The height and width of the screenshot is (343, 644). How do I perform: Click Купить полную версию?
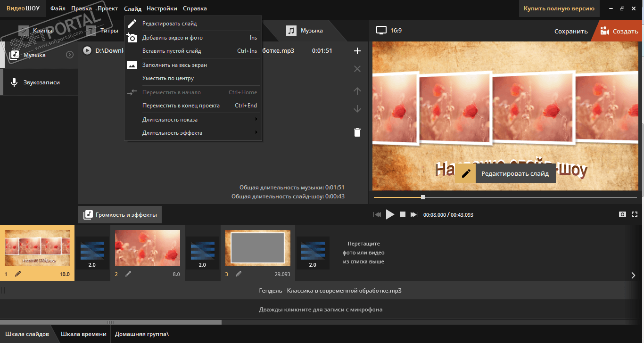559,8
